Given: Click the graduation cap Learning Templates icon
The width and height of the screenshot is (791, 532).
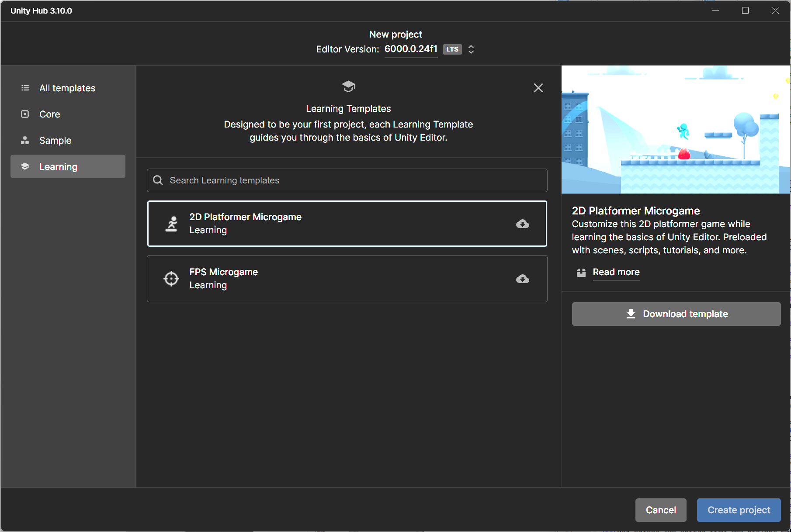Looking at the screenshot, I should 348,86.
